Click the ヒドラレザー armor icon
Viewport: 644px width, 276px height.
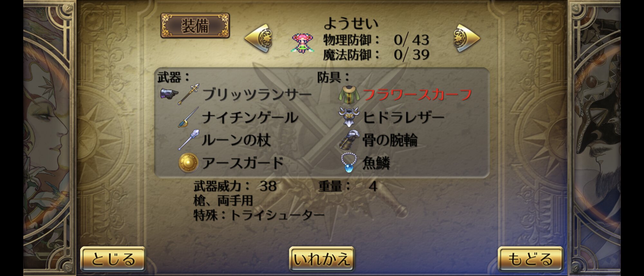tap(349, 117)
